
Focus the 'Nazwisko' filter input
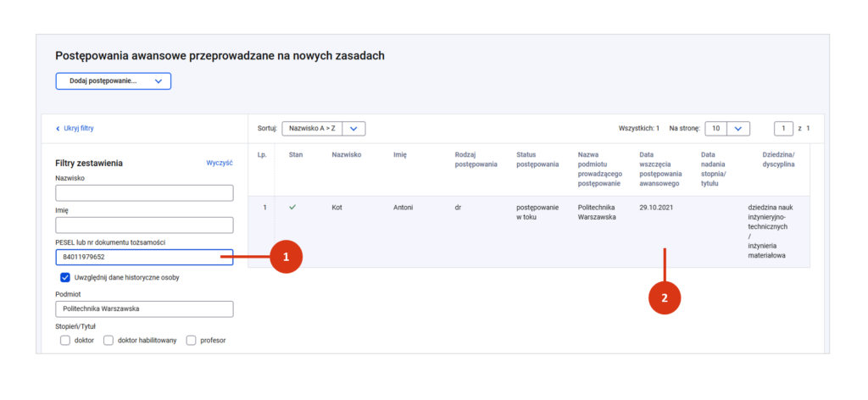[x=143, y=193]
